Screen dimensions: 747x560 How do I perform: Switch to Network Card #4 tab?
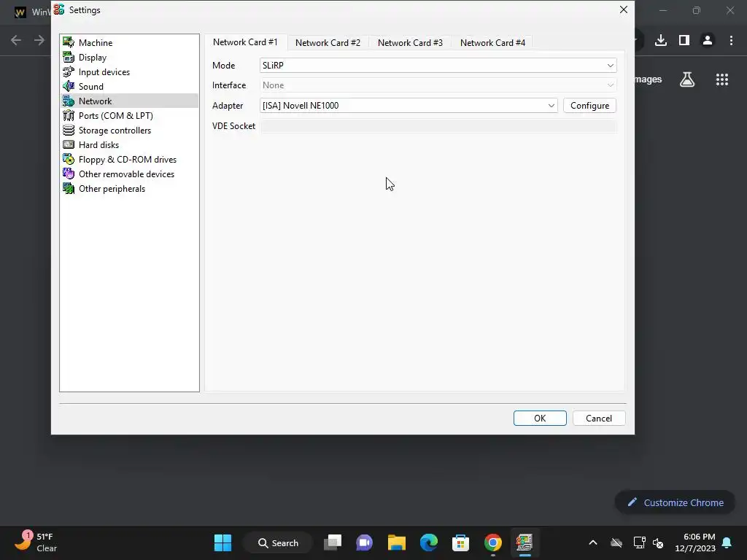(492, 43)
